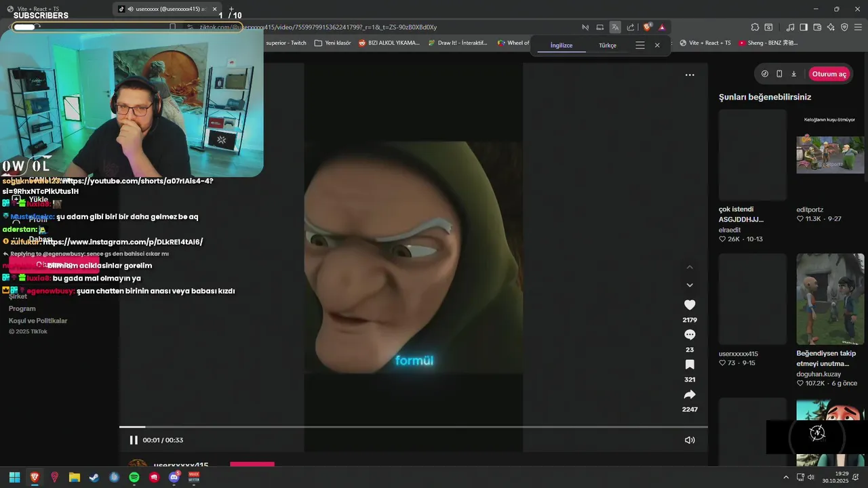This screenshot has width=868, height=488.
Task: Click the Koşul ve Politikalar footer link
Action: coord(38,321)
